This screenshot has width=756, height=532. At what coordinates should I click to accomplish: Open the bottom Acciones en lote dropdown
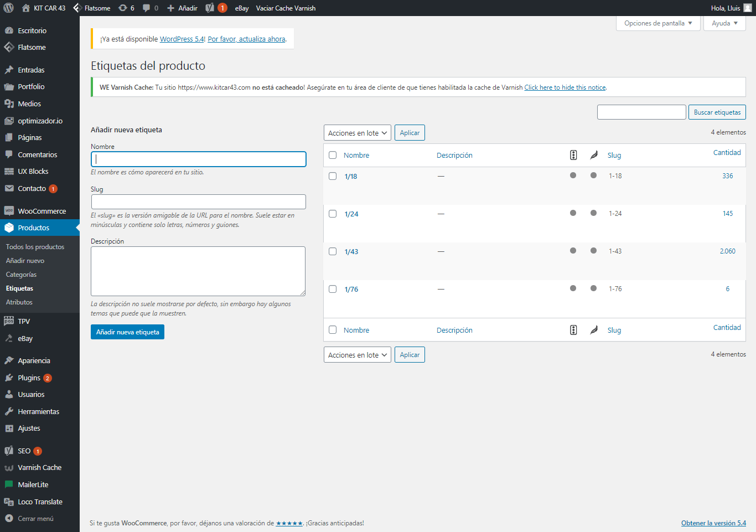[358, 355]
